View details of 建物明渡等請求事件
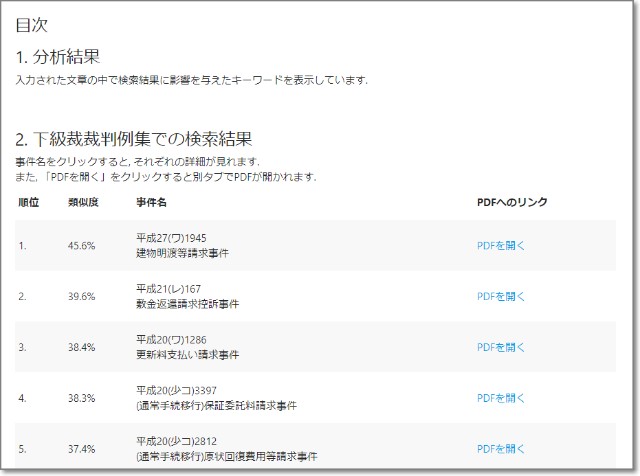640x476 pixels. 182,253
